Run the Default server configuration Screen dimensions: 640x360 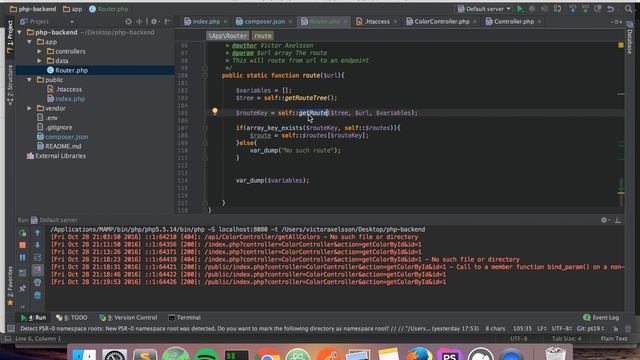click(520, 9)
